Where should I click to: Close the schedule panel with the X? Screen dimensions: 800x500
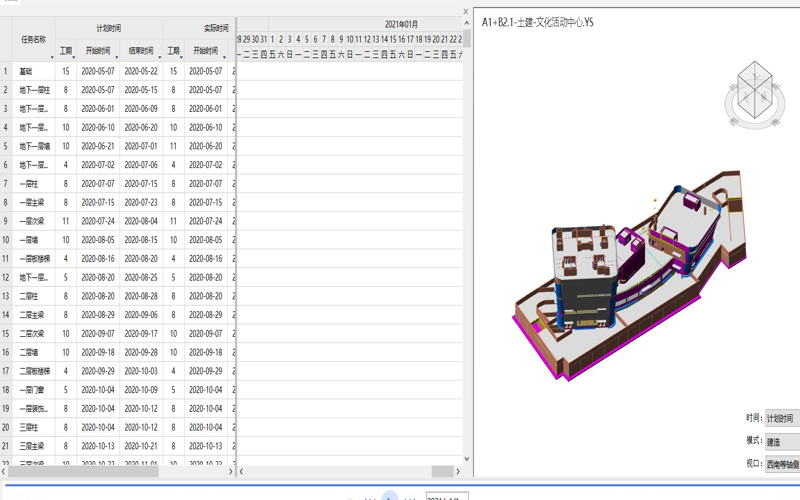pyautogui.click(x=465, y=12)
